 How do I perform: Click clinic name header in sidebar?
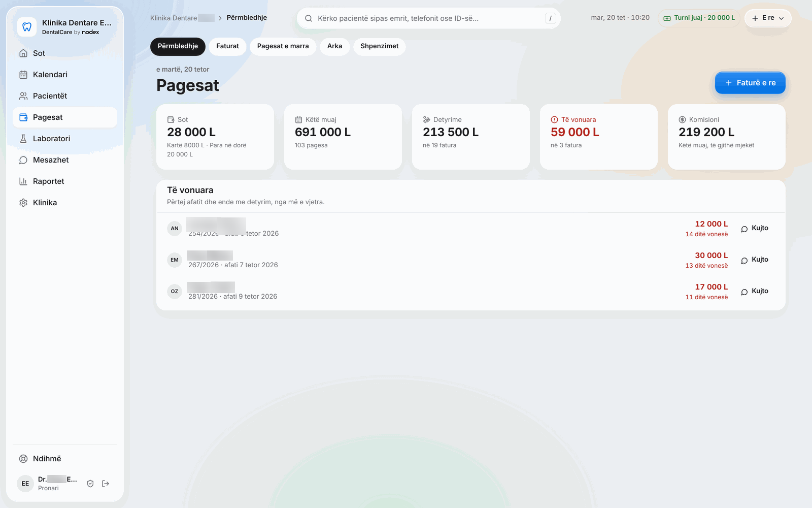click(x=77, y=23)
